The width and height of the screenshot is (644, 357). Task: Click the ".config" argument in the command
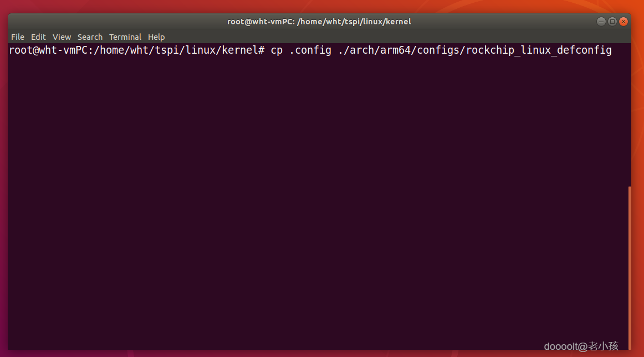click(x=310, y=50)
